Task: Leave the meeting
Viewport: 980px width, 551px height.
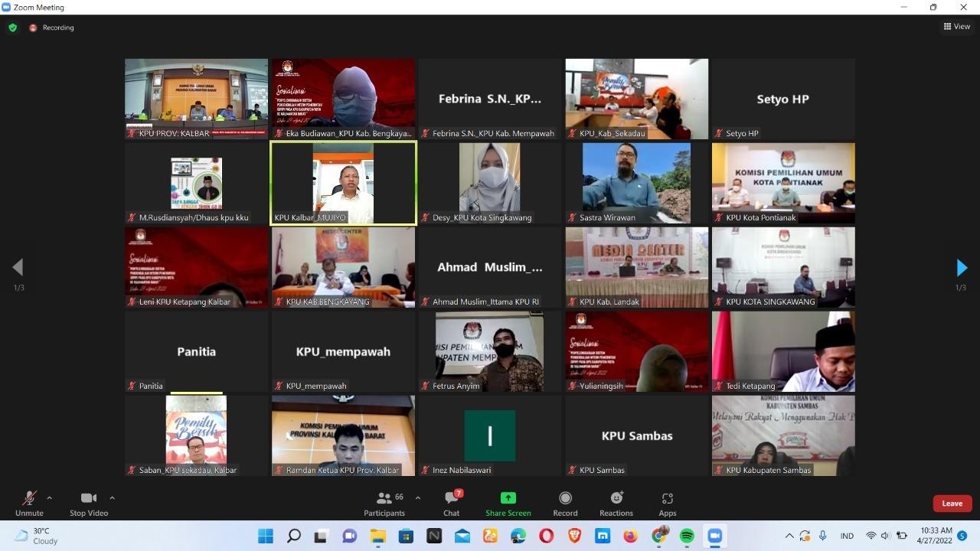Action: [952, 504]
